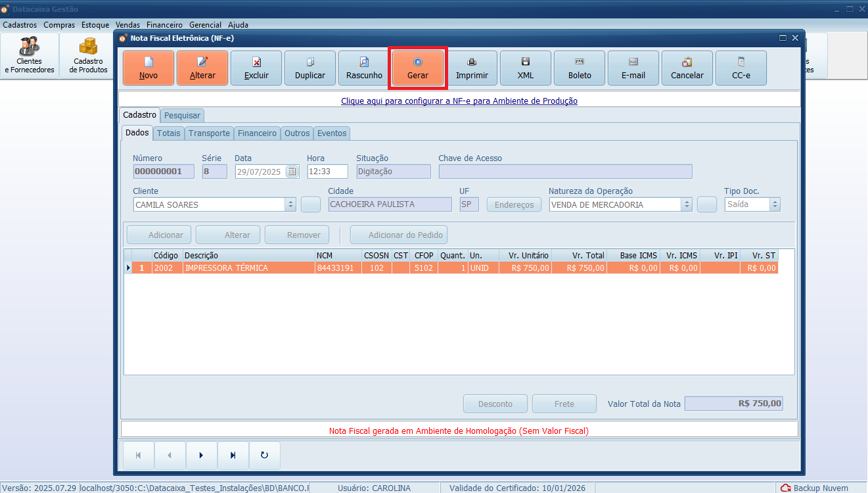Expand the Cliente dropdown
The image size is (868, 493).
pyautogui.click(x=290, y=204)
